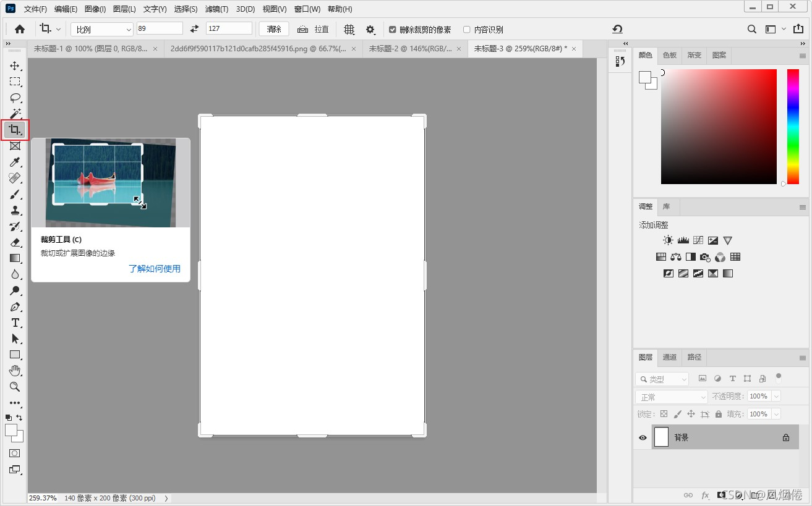Open the crop ratio 比例 dropdown
This screenshot has height=506, width=812.
tap(102, 29)
